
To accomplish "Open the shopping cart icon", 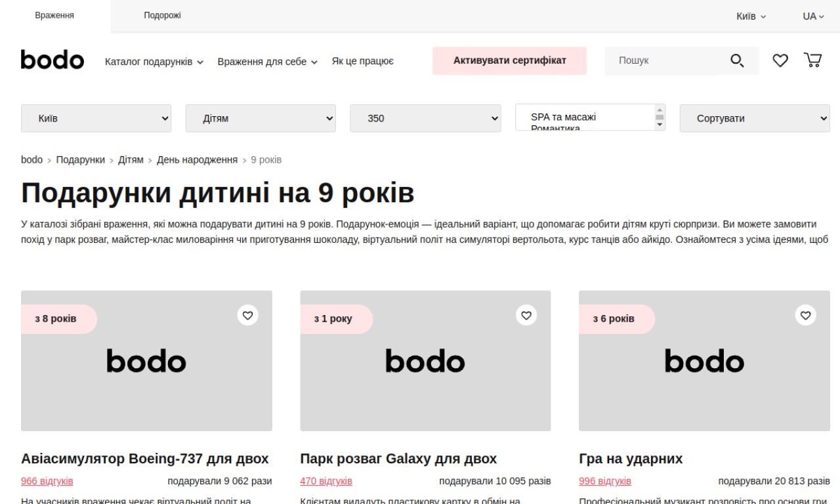I will click(812, 60).
